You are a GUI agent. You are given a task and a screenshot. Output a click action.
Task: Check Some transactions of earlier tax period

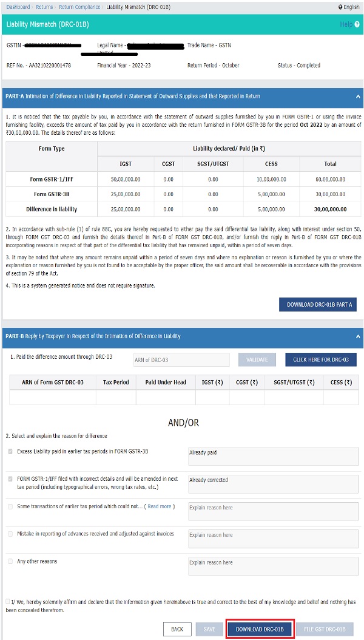pos(10,506)
